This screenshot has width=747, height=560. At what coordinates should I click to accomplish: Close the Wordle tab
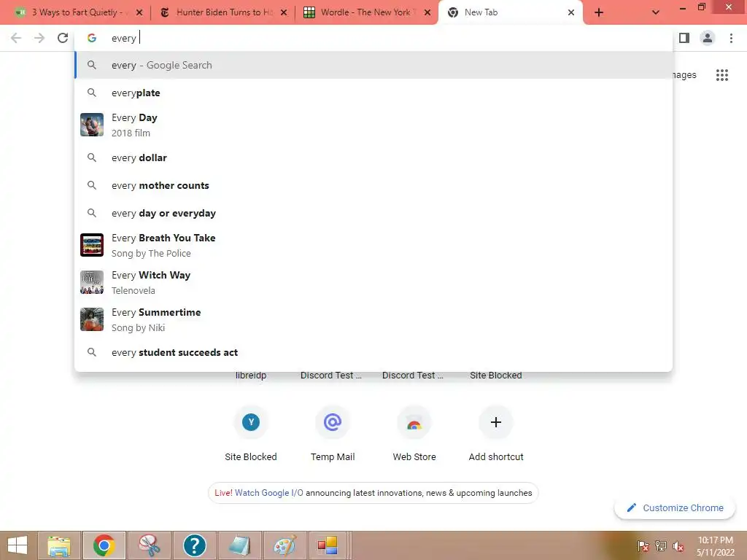click(x=427, y=12)
